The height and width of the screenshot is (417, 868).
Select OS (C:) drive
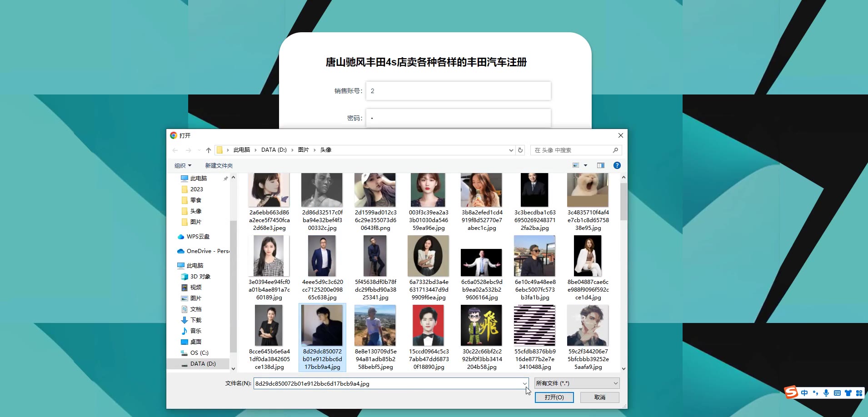(199, 353)
